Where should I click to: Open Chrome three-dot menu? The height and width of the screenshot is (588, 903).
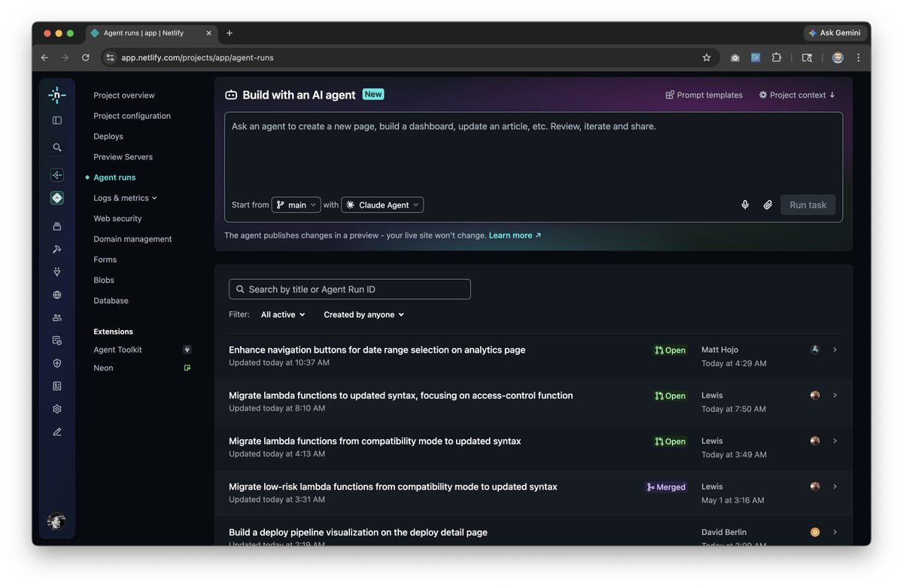[x=858, y=57]
